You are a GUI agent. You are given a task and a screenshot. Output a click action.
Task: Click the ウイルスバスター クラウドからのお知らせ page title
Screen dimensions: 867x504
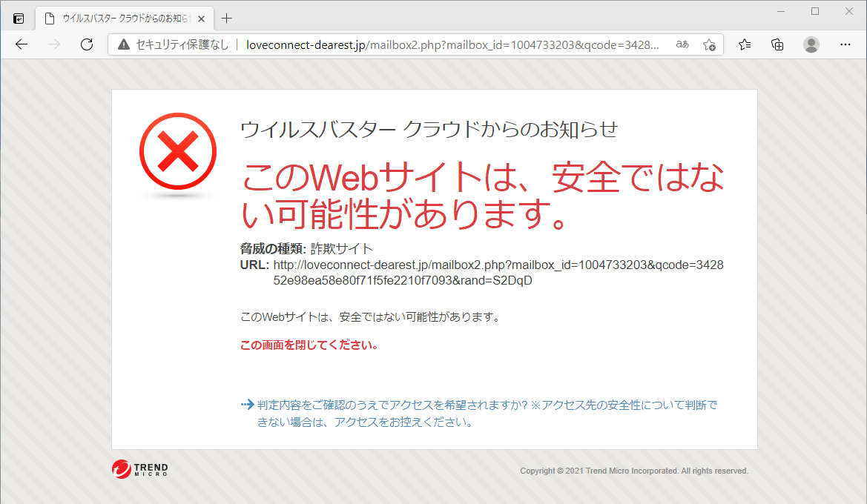click(429, 129)
